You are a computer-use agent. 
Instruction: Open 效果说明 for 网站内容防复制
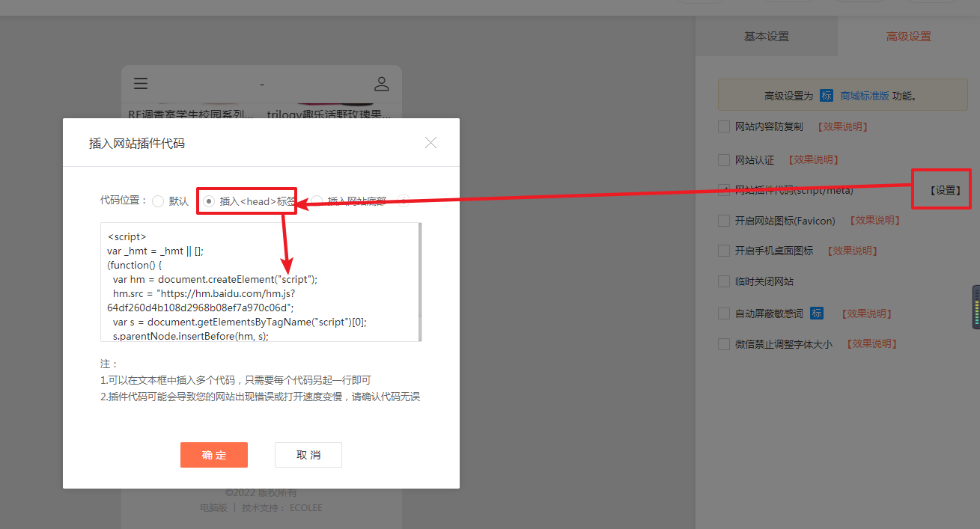(842, 126)
